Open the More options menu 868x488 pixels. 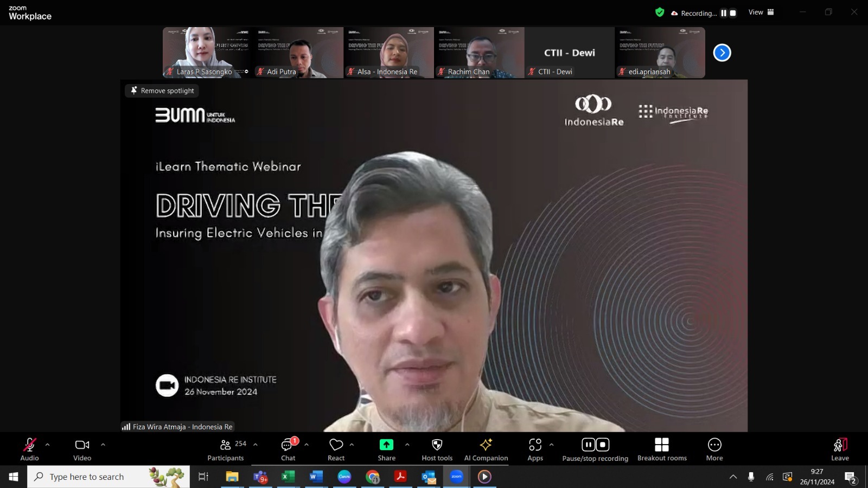point(714,450)
